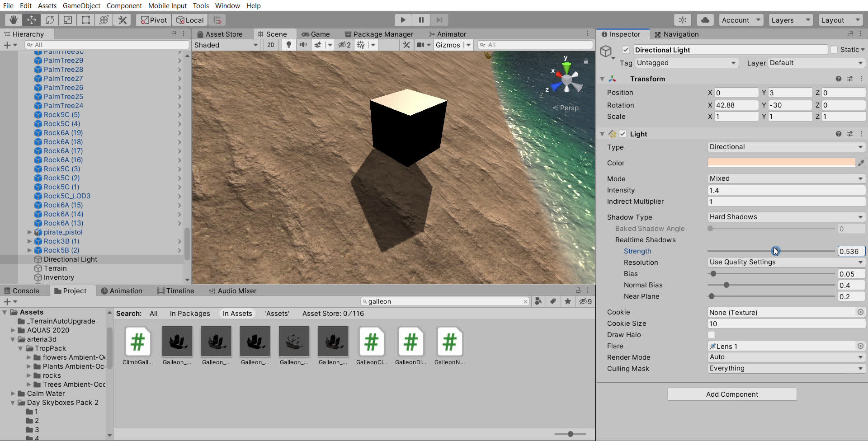Open the GameObject menu
This screenshot has width=868, height=441.
(x=81, y=6)
